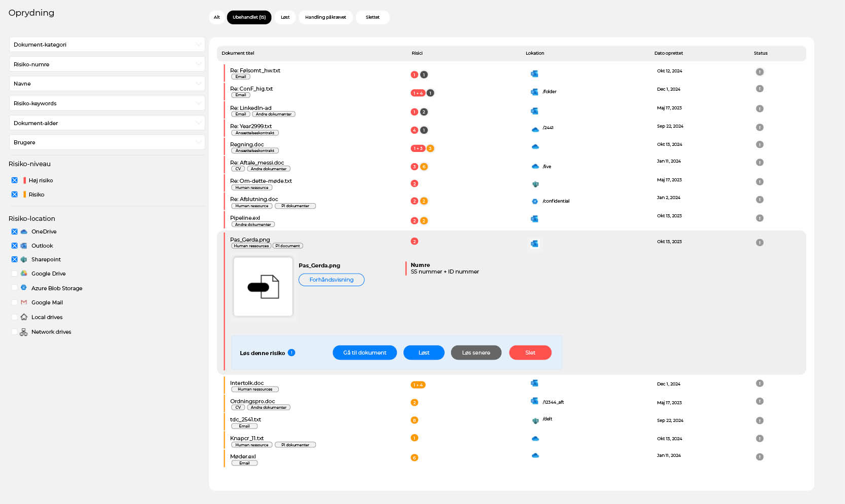Click the Pas_Gerda.png document thumbnail
The image size is (845, 504).
263,287
